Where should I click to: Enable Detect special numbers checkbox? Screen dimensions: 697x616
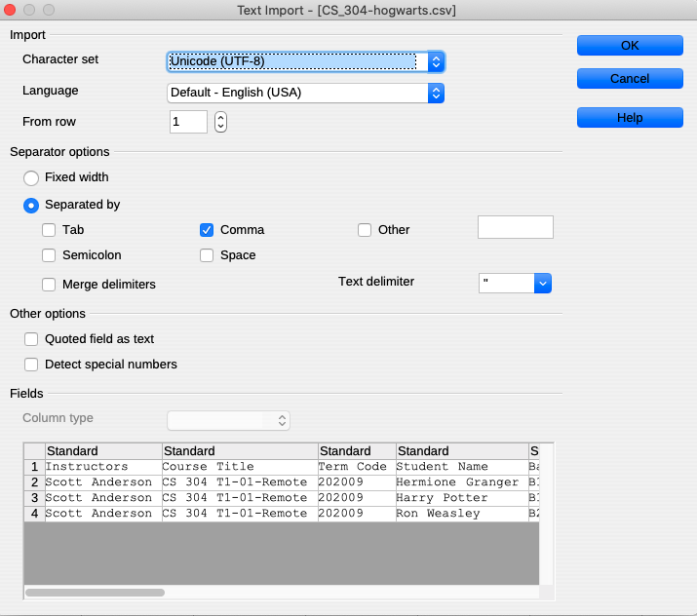[31, 366]
